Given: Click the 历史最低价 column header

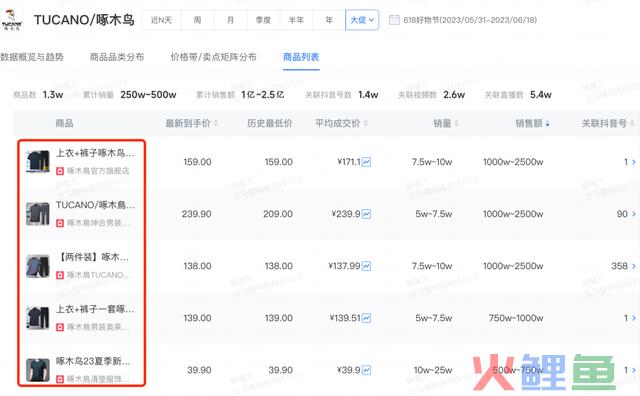Looking at the screenshot, I should click(x=270, y=123).
